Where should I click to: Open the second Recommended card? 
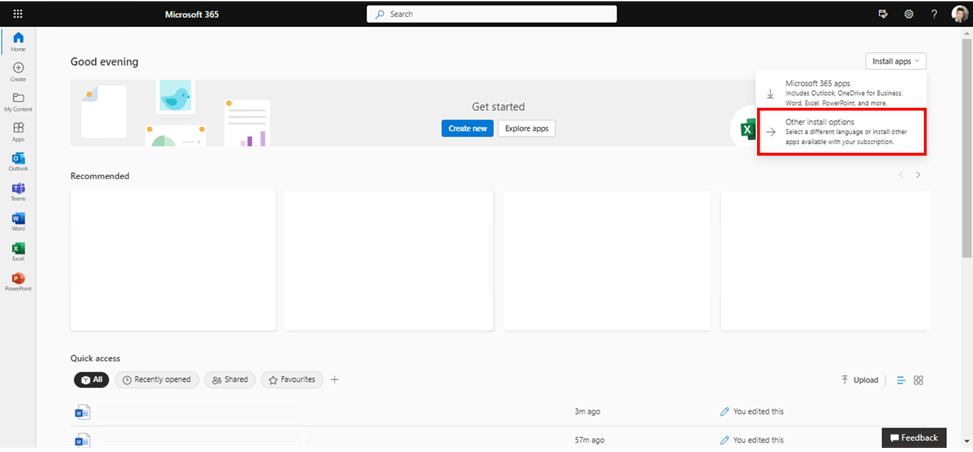390,261
